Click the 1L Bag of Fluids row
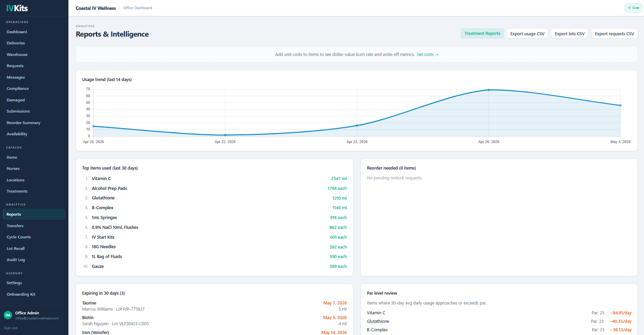 tap(214, 257)
